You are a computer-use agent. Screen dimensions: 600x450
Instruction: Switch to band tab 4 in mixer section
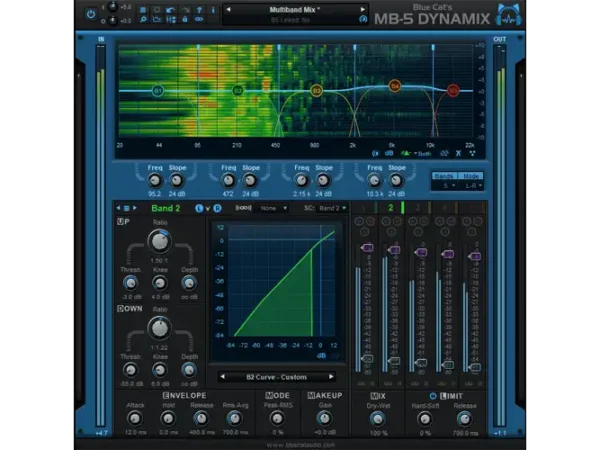tap(445, 208)
